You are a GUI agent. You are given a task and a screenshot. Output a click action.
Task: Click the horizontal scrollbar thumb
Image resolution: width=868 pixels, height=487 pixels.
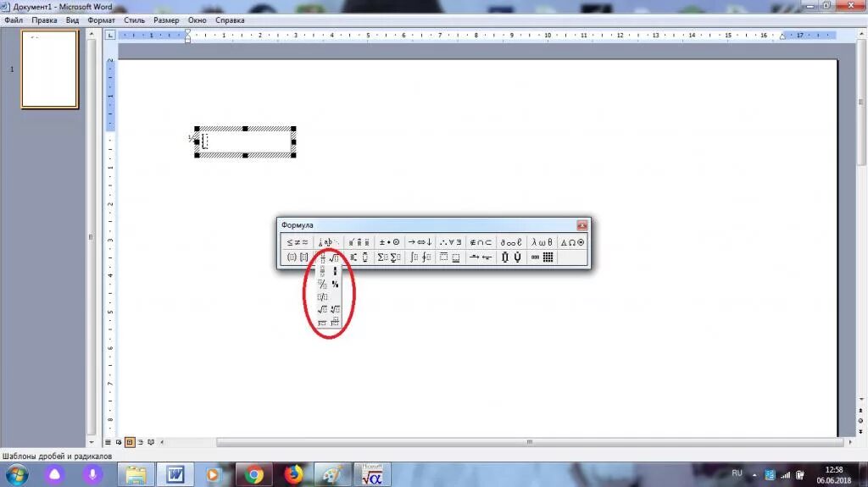pyautogui.click(x=529, y=441)
